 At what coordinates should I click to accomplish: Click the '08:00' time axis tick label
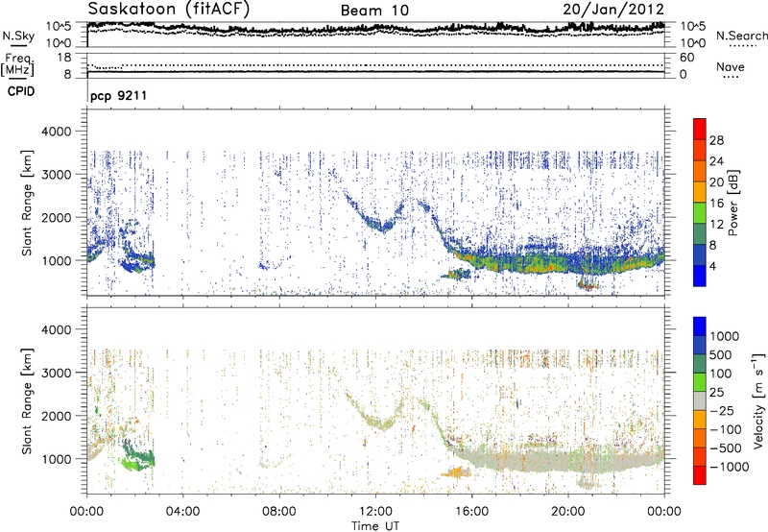[x=279, y=512]
